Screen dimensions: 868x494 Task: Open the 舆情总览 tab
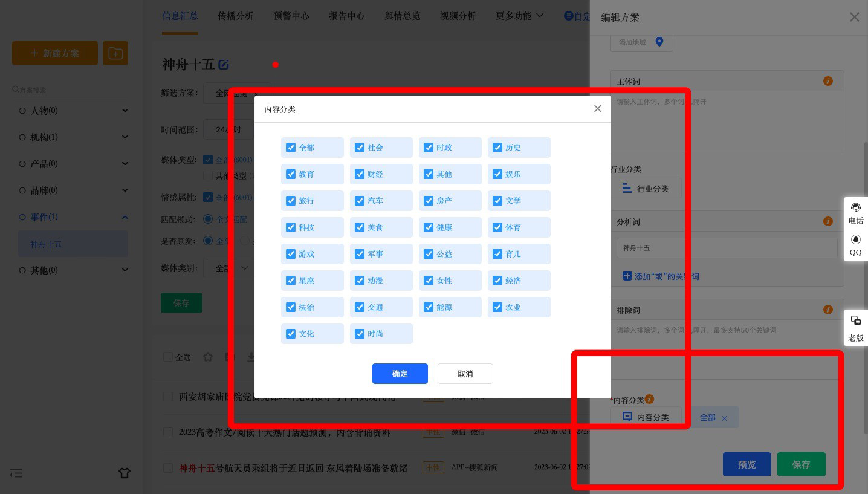tap(403, 16)
